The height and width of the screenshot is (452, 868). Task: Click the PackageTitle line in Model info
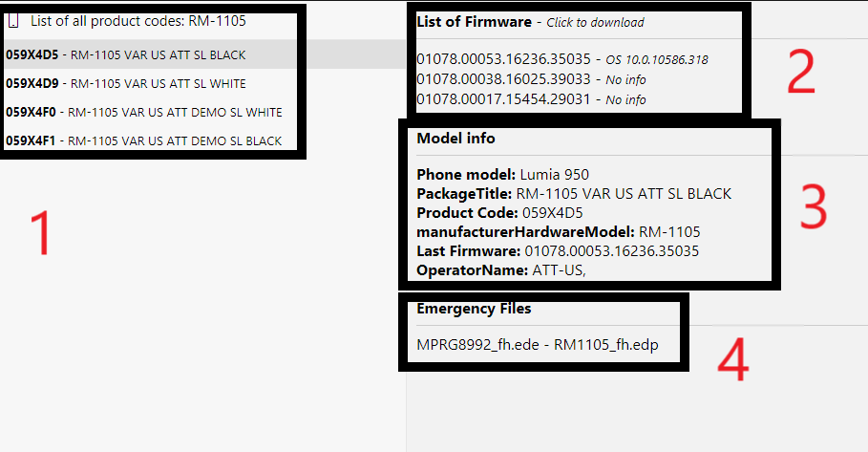click(x=573, y=194)
